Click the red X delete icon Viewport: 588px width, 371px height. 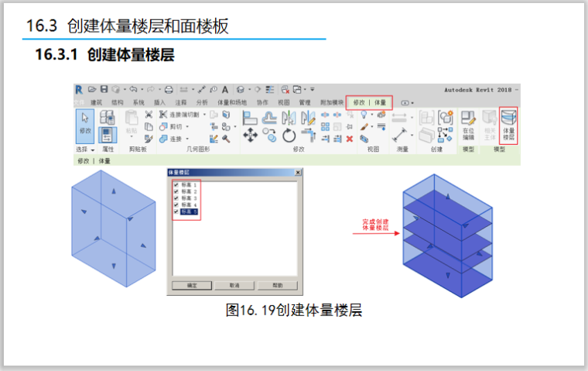(x=350, y=139)
